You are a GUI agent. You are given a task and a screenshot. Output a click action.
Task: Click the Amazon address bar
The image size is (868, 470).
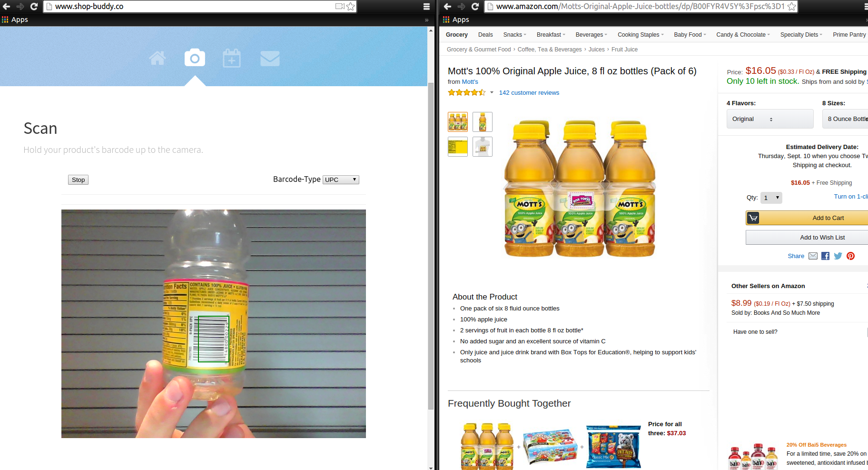(640, 6)
